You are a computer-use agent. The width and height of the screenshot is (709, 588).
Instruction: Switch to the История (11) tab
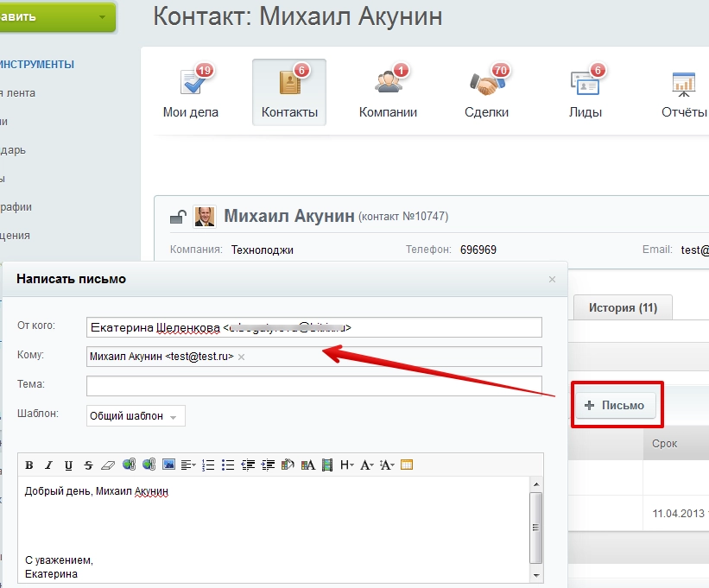pyautogui.click(x=622, y=307)
